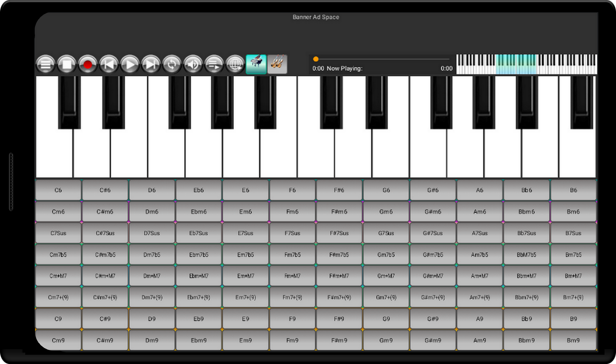Tap the Cm+M7 chord button
Image resolution: width=616 pixels, height=364 pixels.
(x=58, y=276)
